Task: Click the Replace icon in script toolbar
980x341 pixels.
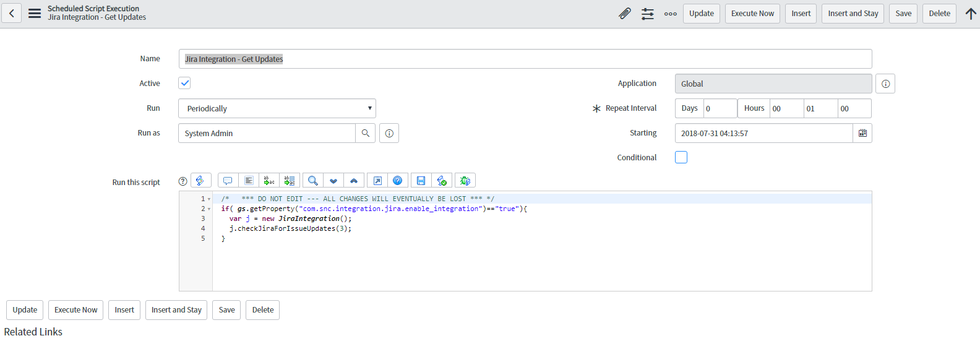Action: pyautogui.click(x=269, y=181)
